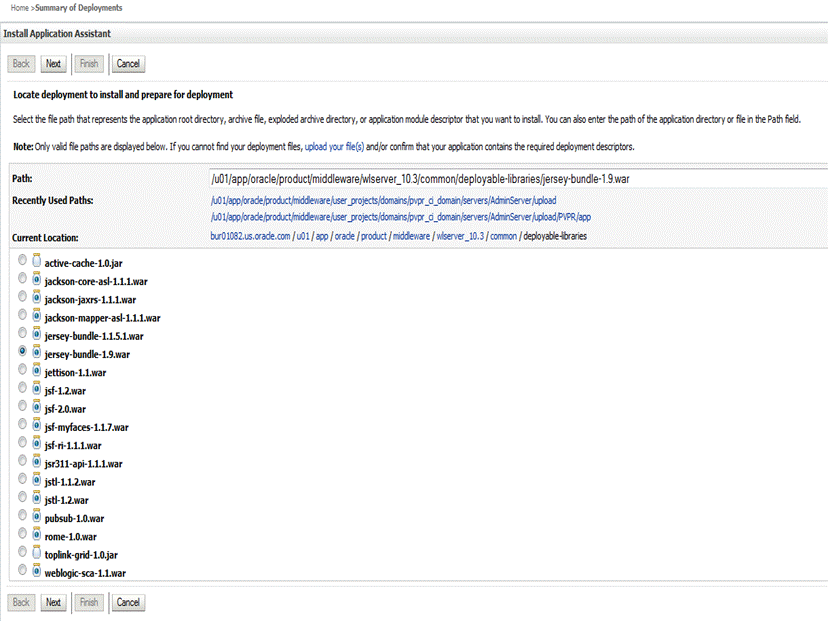
Task: Click the jsf-ri-1.1.1.war file name
Action: click(x=73, y=446)
